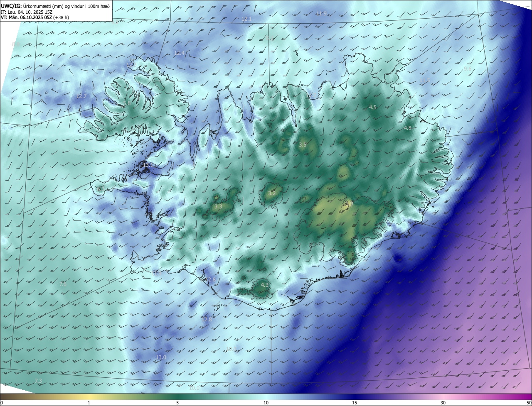The width and height of the screenshot is (532, 406).
Task: Click the 7.6 value label
Action: [x=63, y=284]
